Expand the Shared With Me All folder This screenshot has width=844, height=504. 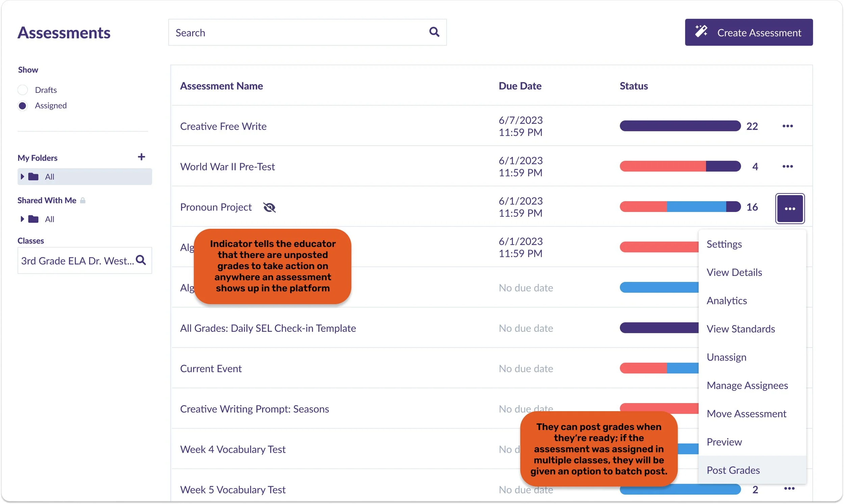pos(22,219)
